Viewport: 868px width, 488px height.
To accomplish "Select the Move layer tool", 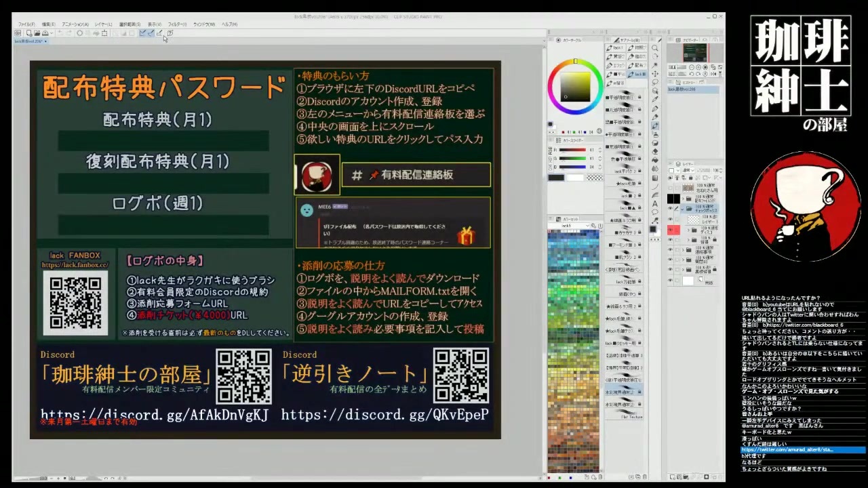I will click(655, 73).
